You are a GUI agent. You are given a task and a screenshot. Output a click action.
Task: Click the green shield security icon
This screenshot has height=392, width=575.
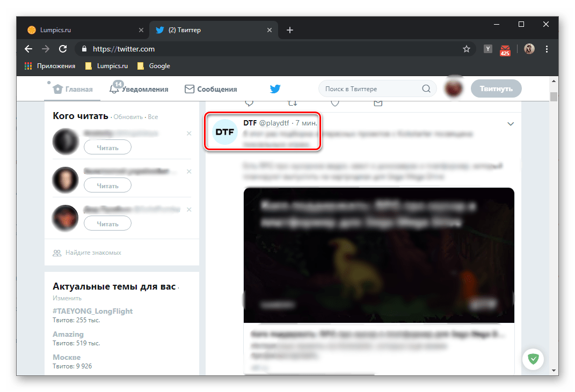coord(533,359)
